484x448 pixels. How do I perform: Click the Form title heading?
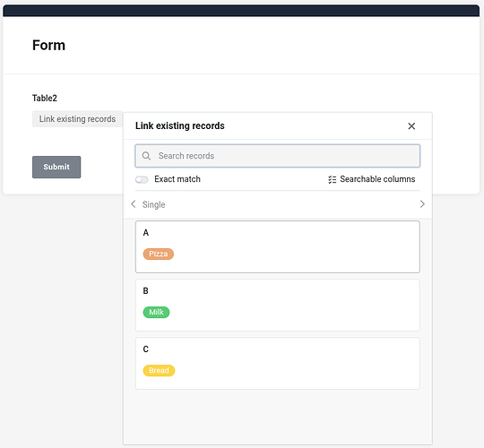tap(48, 46)
